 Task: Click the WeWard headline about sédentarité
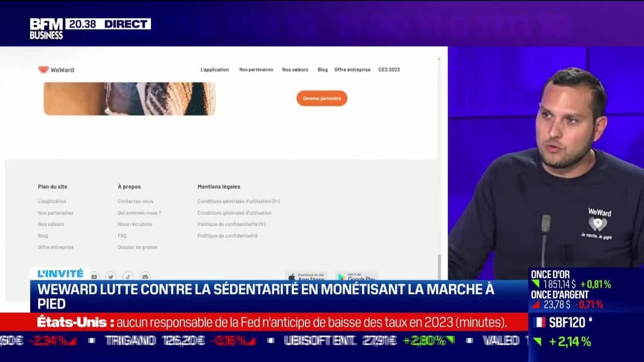tap(266, 296)
